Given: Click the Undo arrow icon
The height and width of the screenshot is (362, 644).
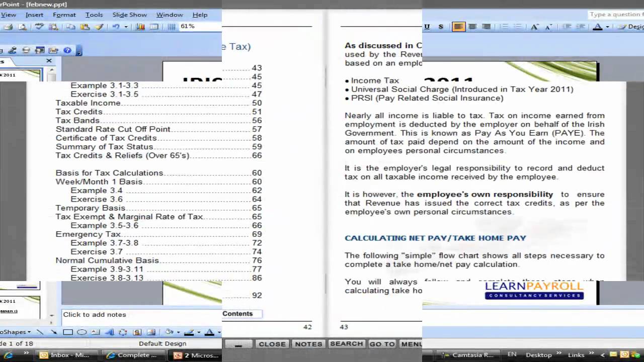Looking at the screenshot, I should (x=116, y=27).
